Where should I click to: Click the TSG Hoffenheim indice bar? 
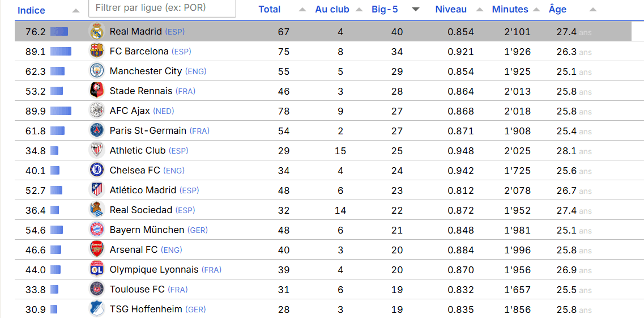[x=54, y=309]
